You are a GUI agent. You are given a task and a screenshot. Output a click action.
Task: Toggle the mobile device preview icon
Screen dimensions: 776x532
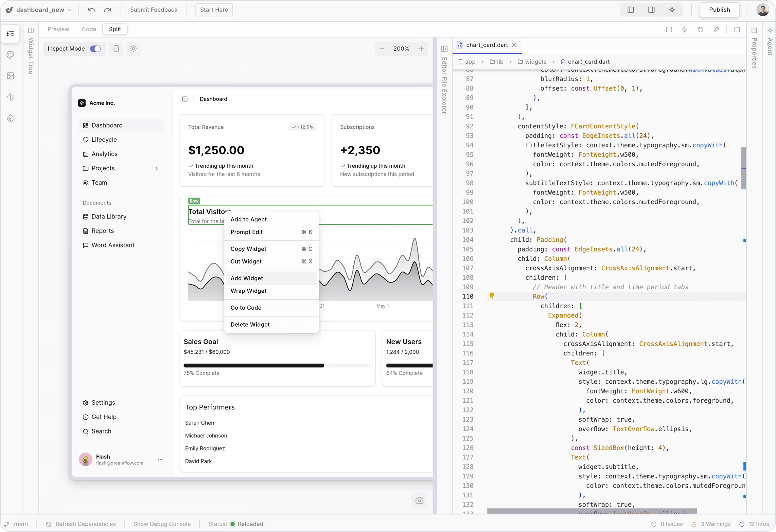coord(116,49)
